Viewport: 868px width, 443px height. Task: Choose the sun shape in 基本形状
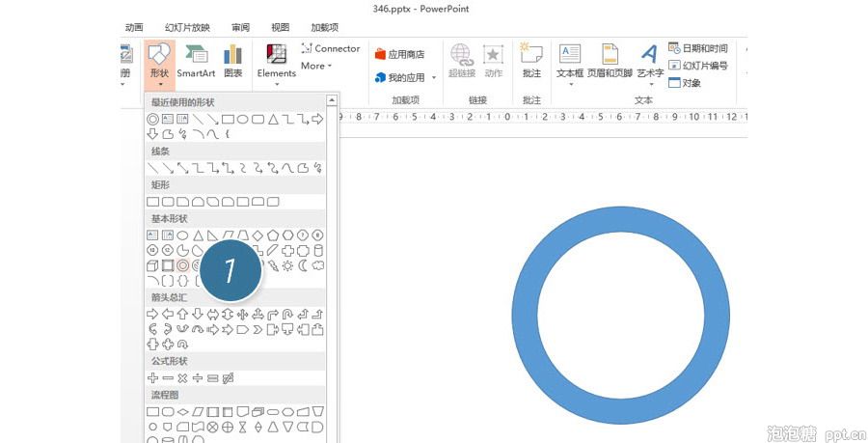(x=287, y=265)
